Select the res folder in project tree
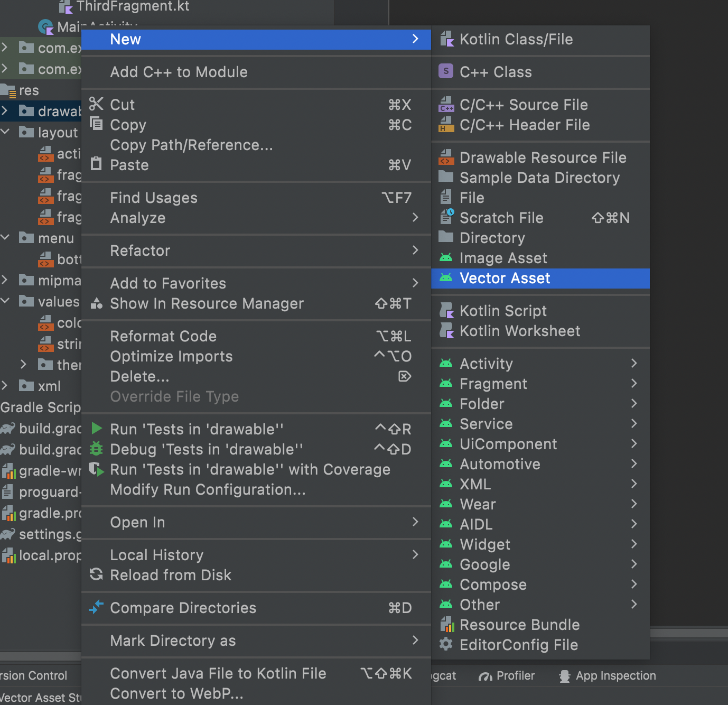The width and height of the screenshot is (728, 705). [29, 90]
